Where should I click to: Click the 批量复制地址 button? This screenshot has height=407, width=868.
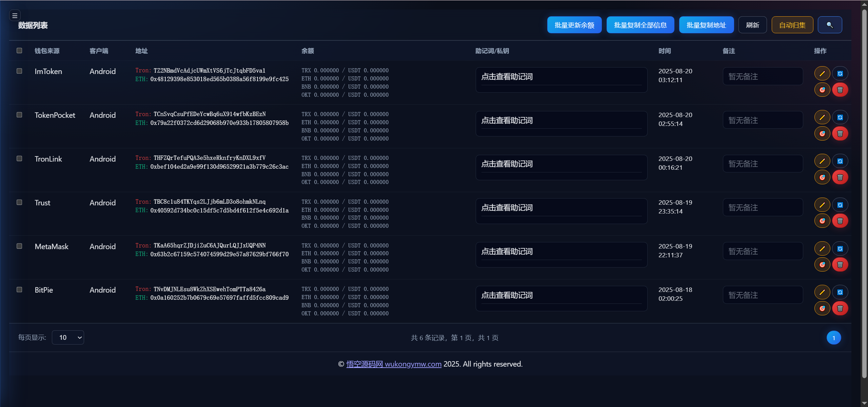click(x=706, y=25)
